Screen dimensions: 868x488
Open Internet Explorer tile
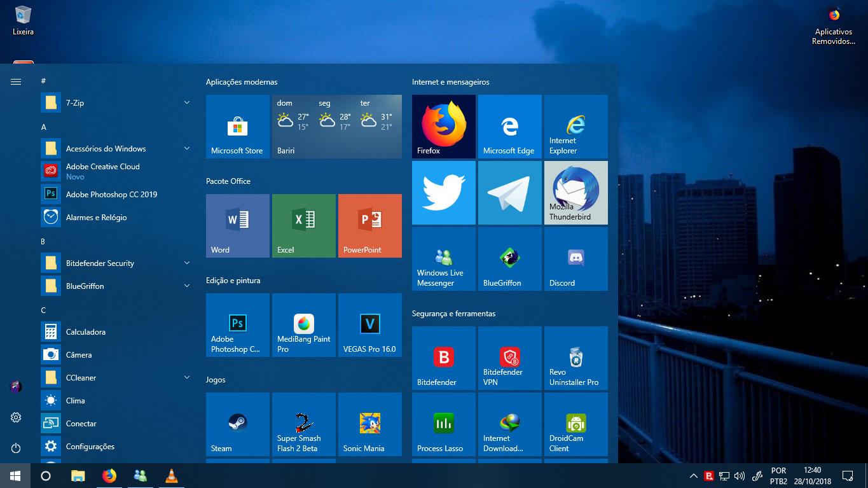tap(576, 127)
